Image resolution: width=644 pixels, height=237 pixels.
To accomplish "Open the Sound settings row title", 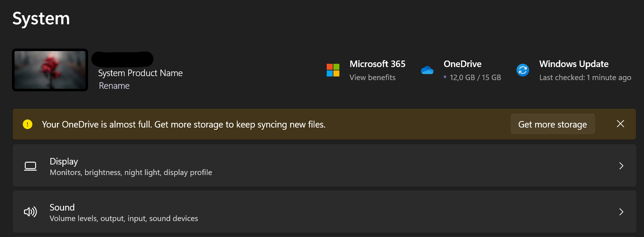I will tap(62, 207).
